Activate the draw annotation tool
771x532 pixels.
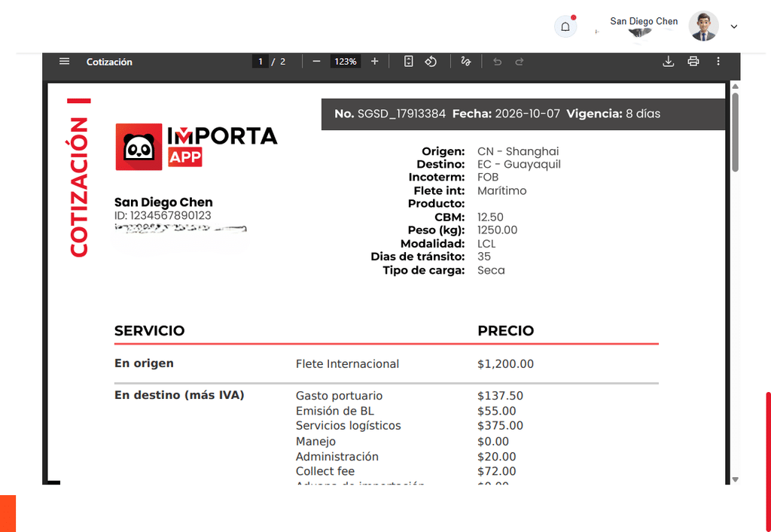pos(465,62)
